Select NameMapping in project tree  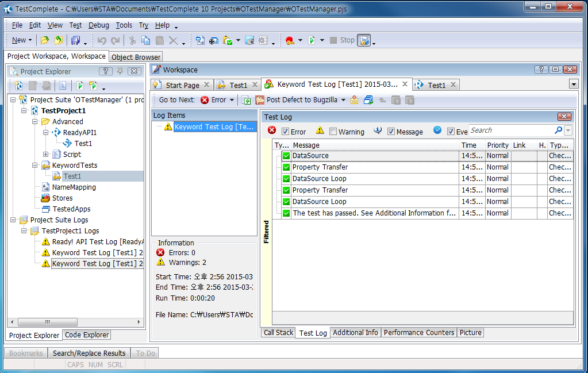[x=74, y=187]
